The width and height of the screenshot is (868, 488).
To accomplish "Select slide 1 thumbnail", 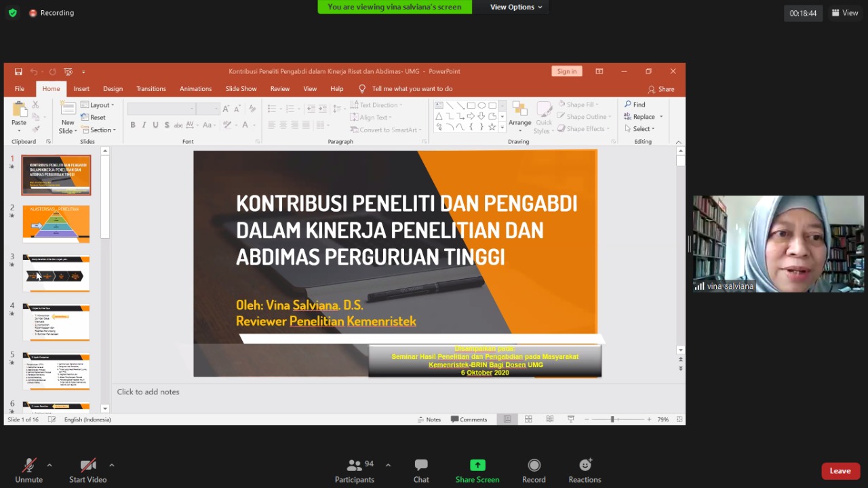I will click(x=56, y=175).
